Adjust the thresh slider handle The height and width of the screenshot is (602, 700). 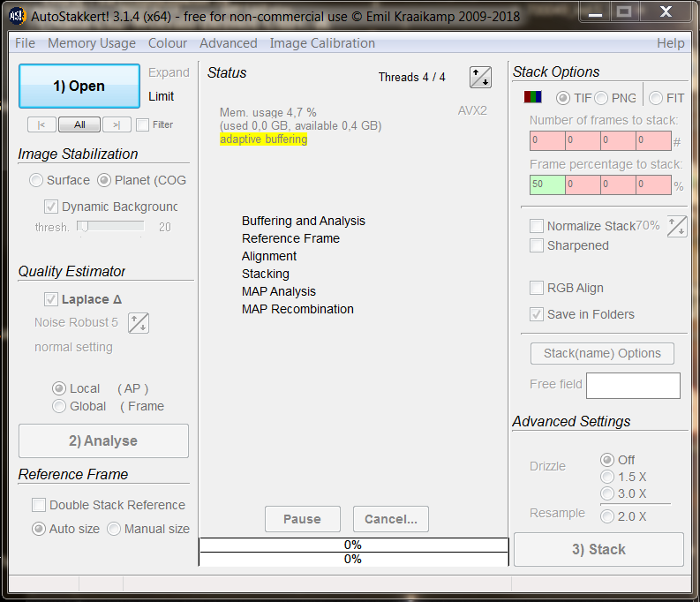[x=83, y=227]
